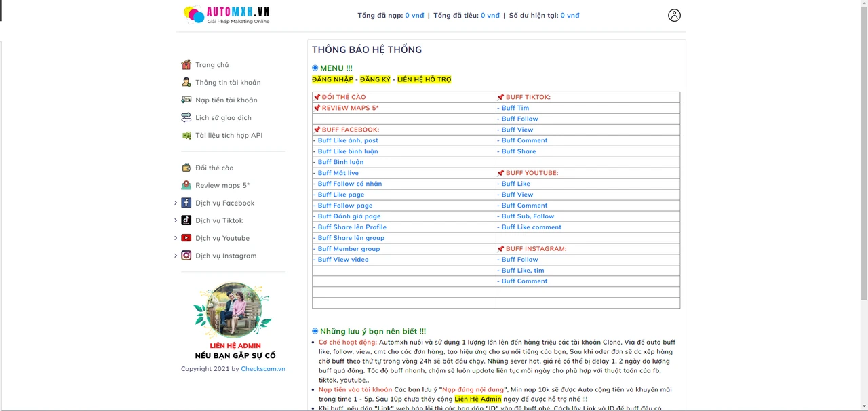Click the Lịch sử giao dịch icon
Screen dimensions: 868x411
click(186, 118)
